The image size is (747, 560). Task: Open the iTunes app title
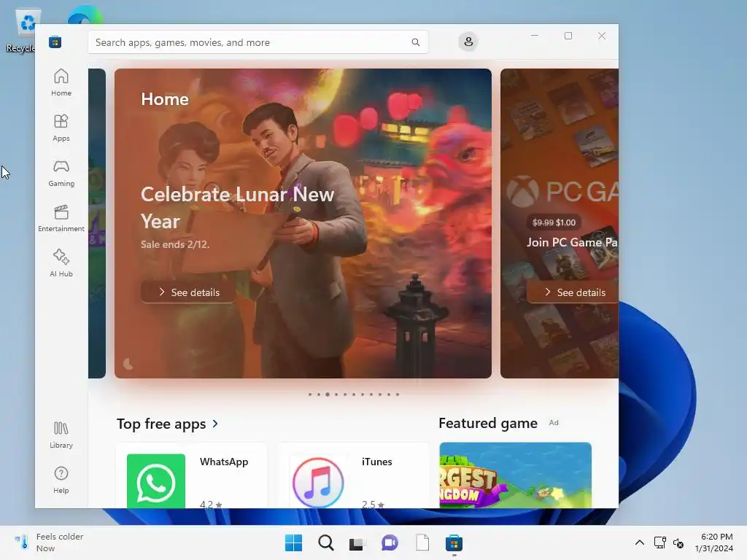377,462
